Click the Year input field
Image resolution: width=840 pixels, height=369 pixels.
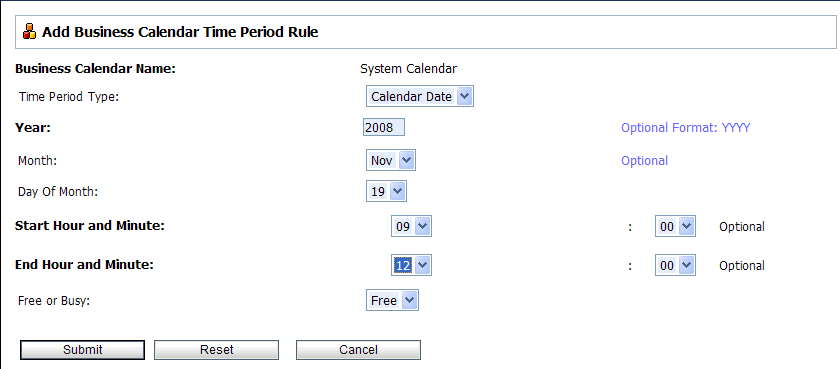click(384, 127)
